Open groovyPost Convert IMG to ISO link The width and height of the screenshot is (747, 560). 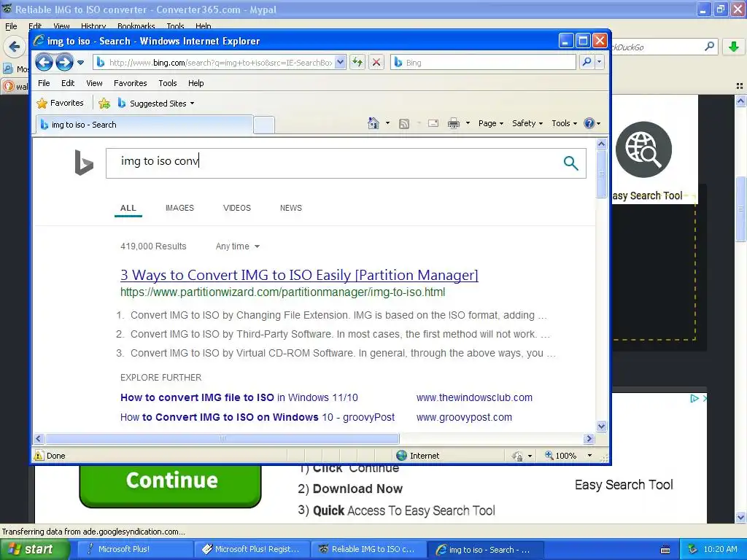coord(258,417)
